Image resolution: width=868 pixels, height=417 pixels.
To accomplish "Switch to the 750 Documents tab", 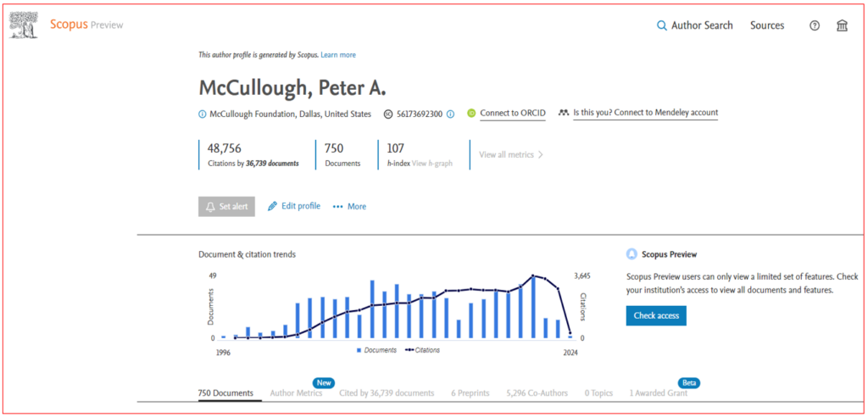I will pyautogui.click(x=225, y=393).
